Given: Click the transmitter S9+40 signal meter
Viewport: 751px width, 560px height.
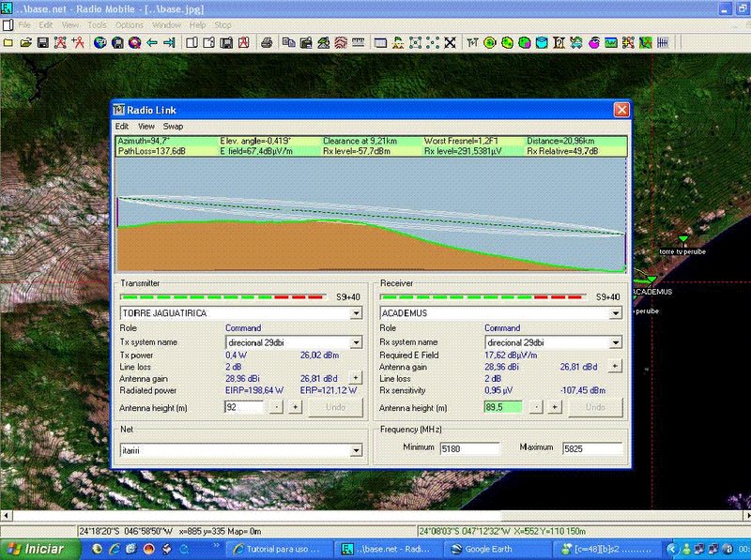Looking at the screenshot, I should point(222,297).
